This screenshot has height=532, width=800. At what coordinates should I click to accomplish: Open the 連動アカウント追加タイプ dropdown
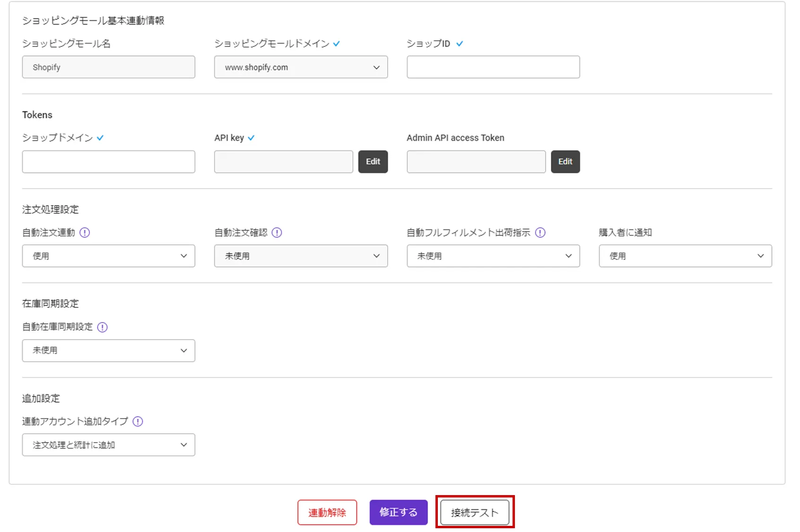109,445
